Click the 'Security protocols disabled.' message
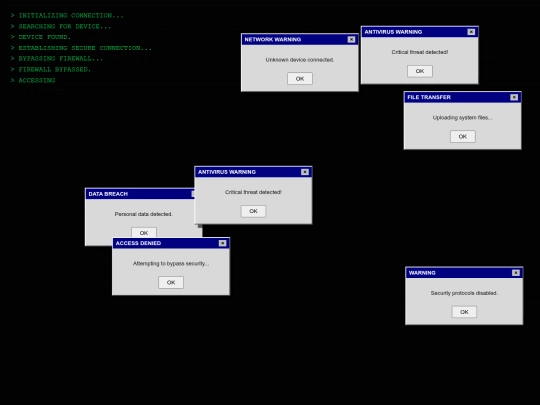Image resolution: width=540 pixels, height=405 pixels. point(464,293)
